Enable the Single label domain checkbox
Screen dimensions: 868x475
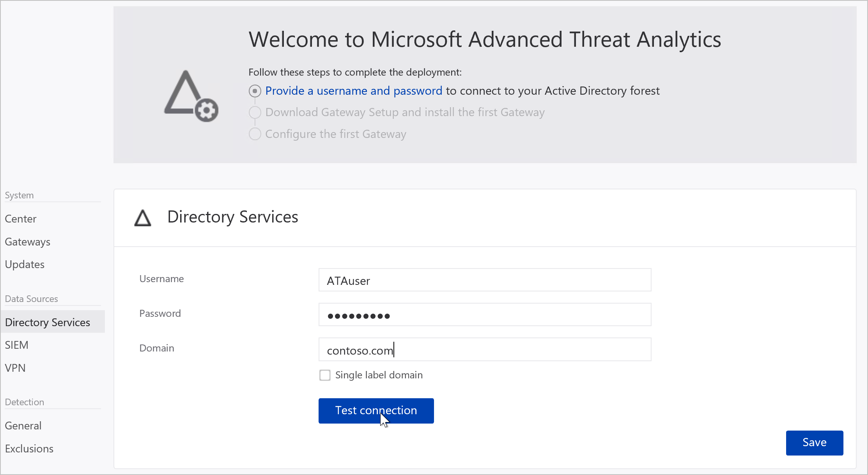(325, 375)
